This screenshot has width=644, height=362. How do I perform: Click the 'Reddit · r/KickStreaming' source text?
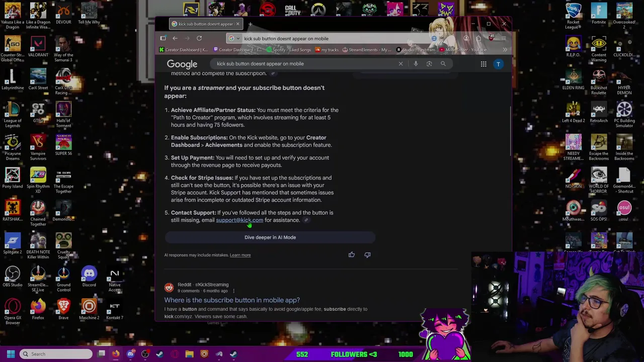point(203,285)
